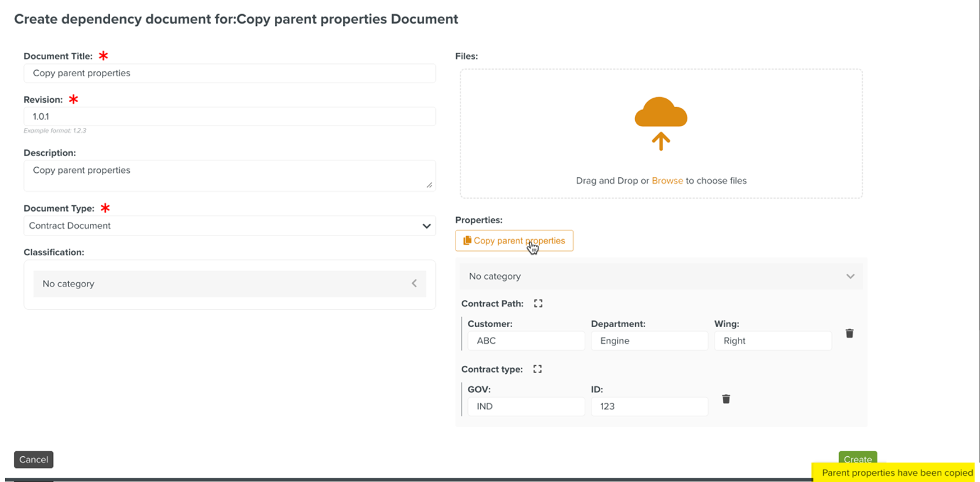Click the Wing field containing Right
980x482 pixels.
tap(772, 341)
